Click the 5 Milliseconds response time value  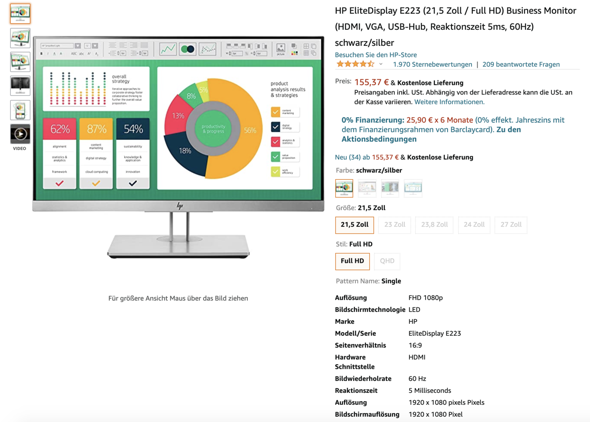430,390
